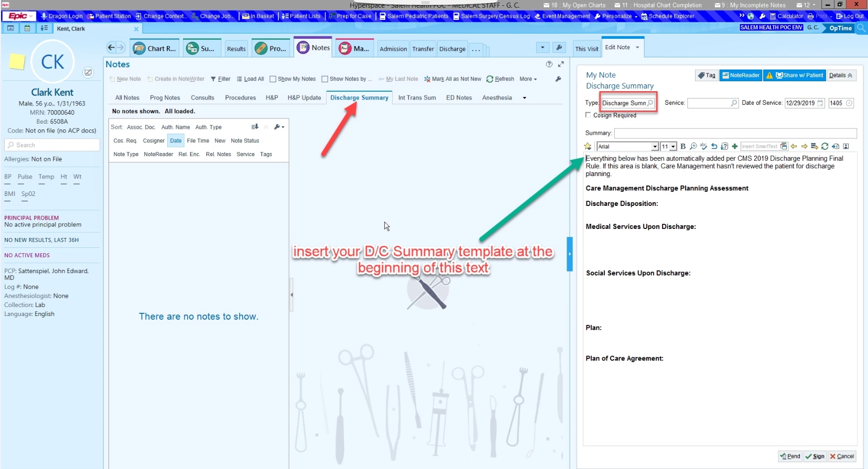Click the yellow star favorites icon
Image resolution: width=868 pixels, height=469 pixels.
(588, 147)
